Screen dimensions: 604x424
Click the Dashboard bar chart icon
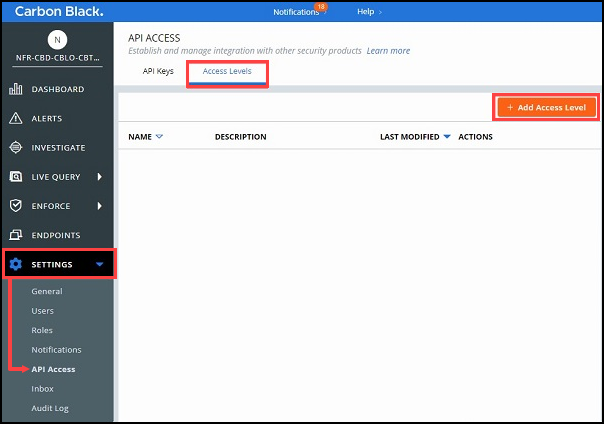(15, 89)
